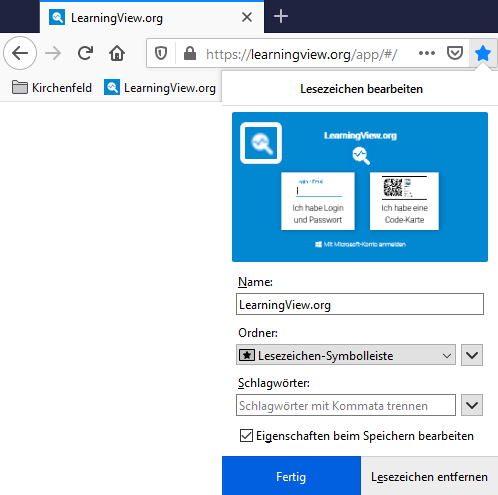View site security via the padlock icon

pos(190,53)
